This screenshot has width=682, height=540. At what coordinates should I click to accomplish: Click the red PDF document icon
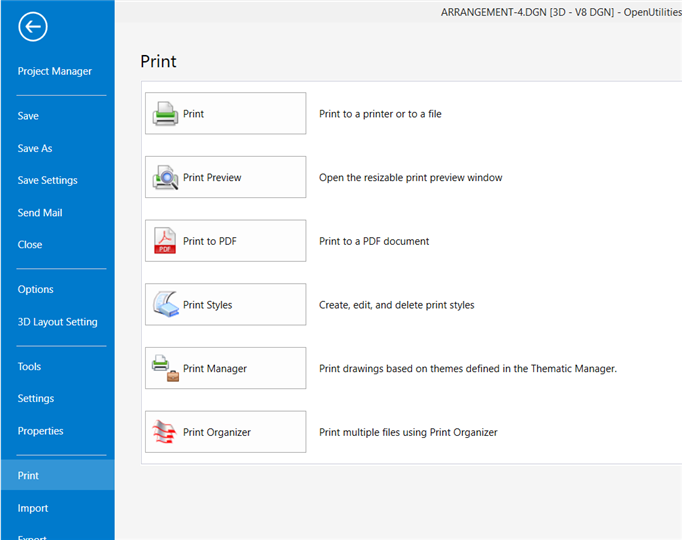[165, 241]
